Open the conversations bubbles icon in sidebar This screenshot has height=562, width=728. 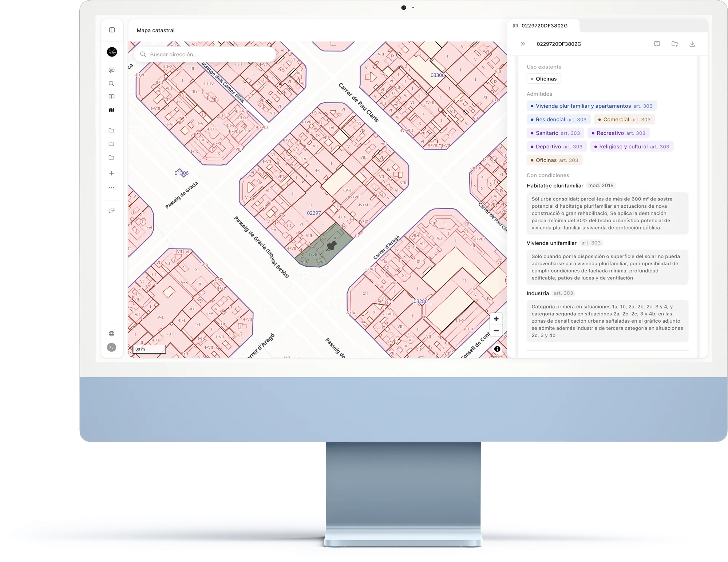point(112,211)
